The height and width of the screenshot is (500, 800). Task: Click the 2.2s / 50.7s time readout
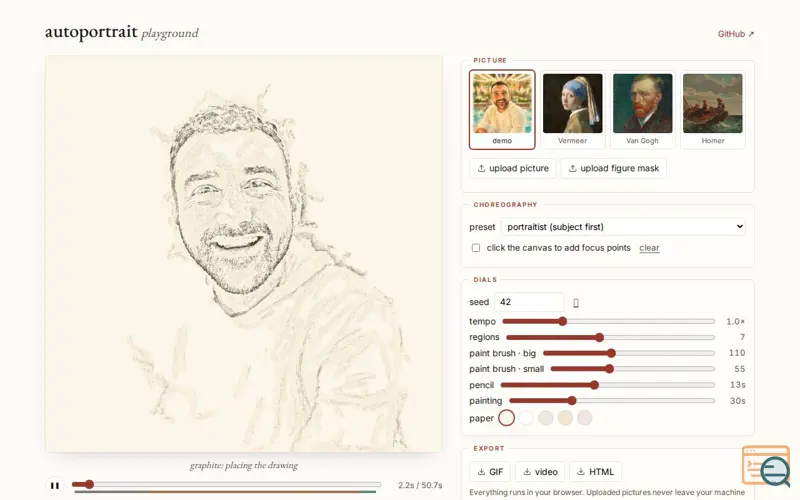(x=420, y=485)
